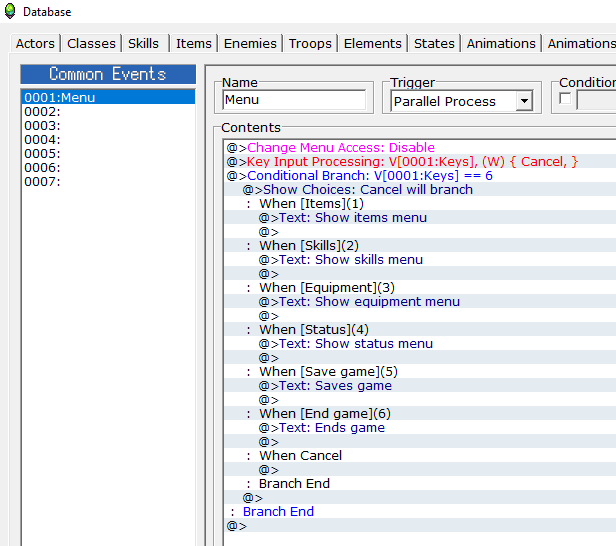Switch to the Actors tab
This screenshot has width=616, height=546.
tap(35, 44)
